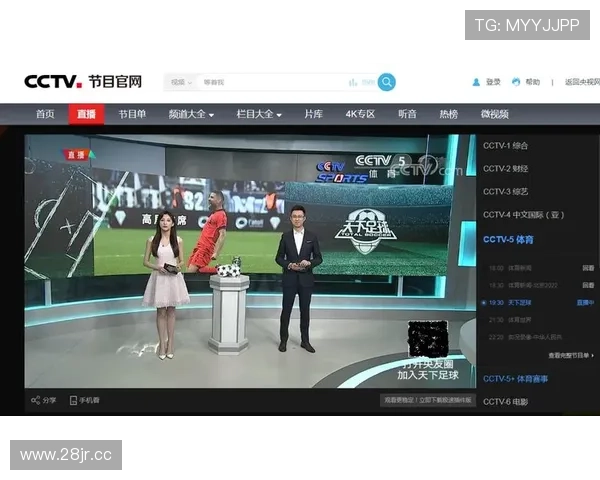Switch to CCTV-3 综艺 channel
This screenshot has height=480, width=600.
tap(505, 191)
